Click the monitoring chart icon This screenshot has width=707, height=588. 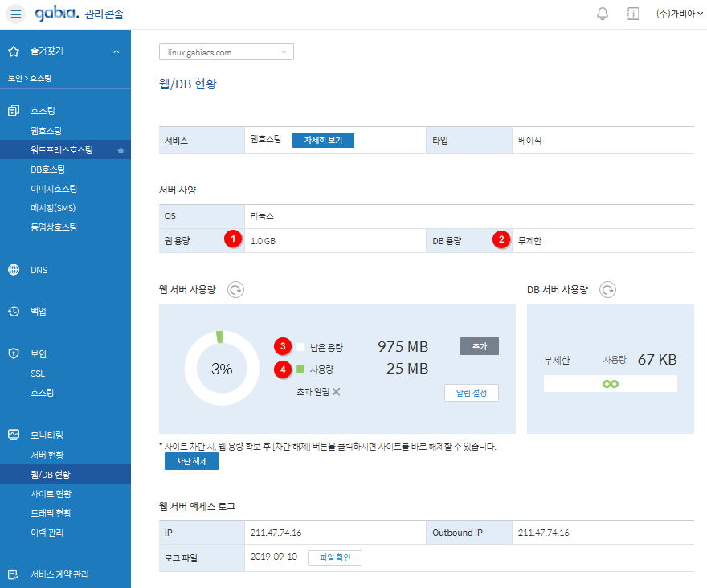coord(14,435)
